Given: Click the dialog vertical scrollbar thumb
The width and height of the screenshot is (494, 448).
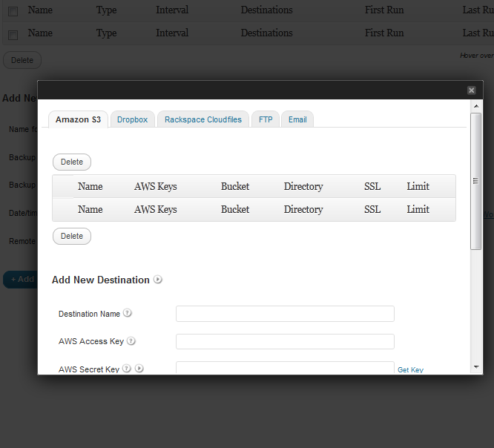Looking at the screenshot, I should (475, 182).
